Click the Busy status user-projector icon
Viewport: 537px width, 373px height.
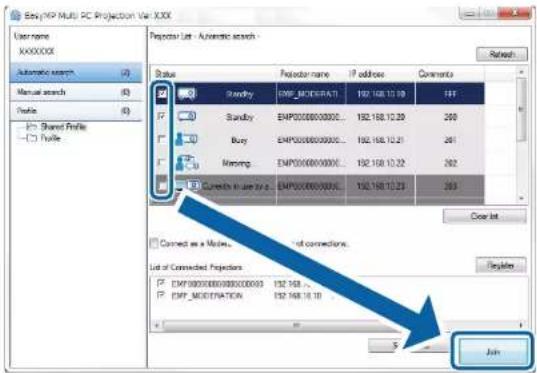(186, 139)
